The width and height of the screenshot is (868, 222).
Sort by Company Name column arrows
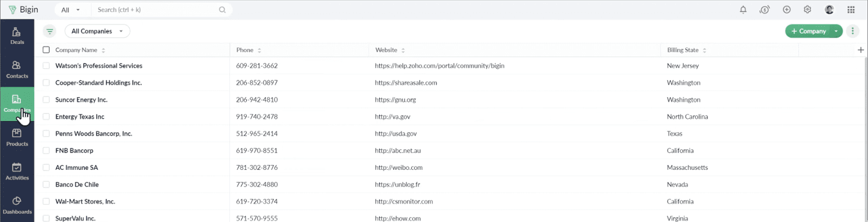[x=103, y=50]
